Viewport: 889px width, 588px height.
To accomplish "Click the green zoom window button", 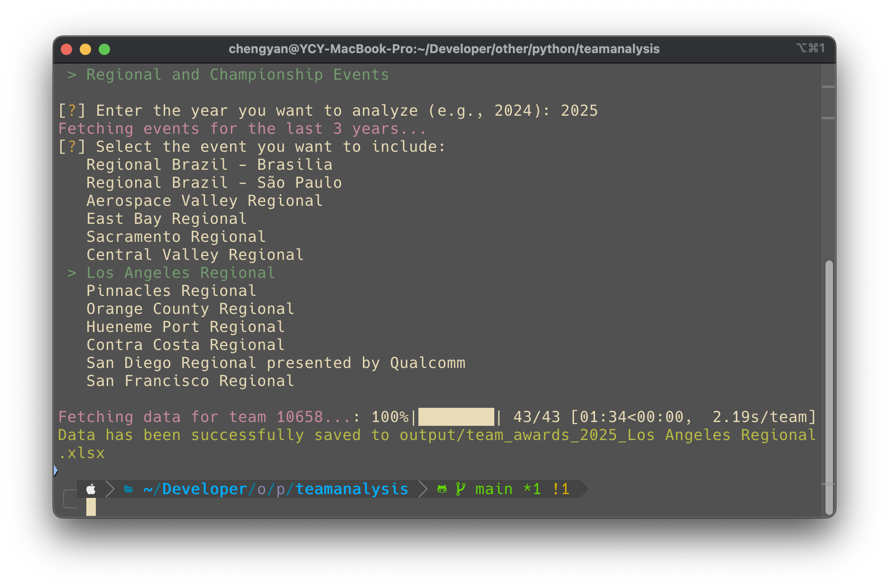I will (x=104, y=49).
